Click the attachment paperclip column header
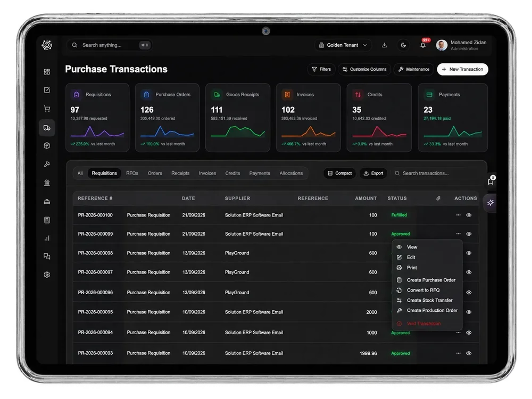532x399 pixels. pos(438,198)
